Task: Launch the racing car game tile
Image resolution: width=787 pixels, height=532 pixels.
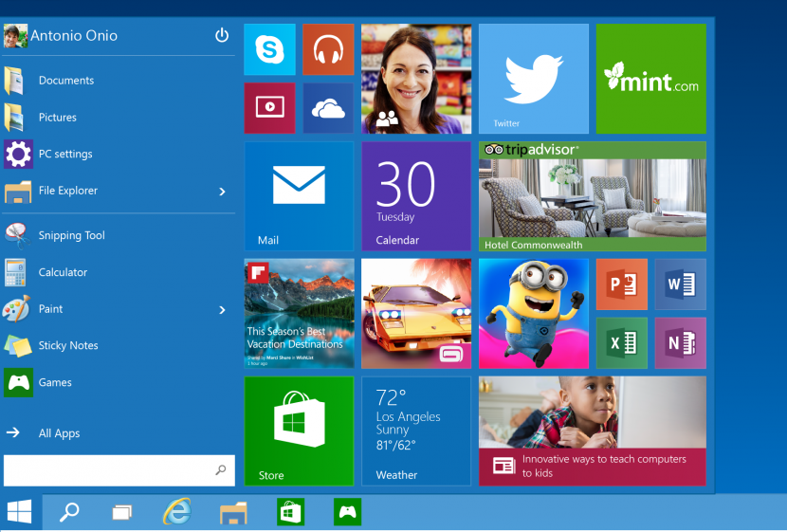Action: tap(416, 314)
